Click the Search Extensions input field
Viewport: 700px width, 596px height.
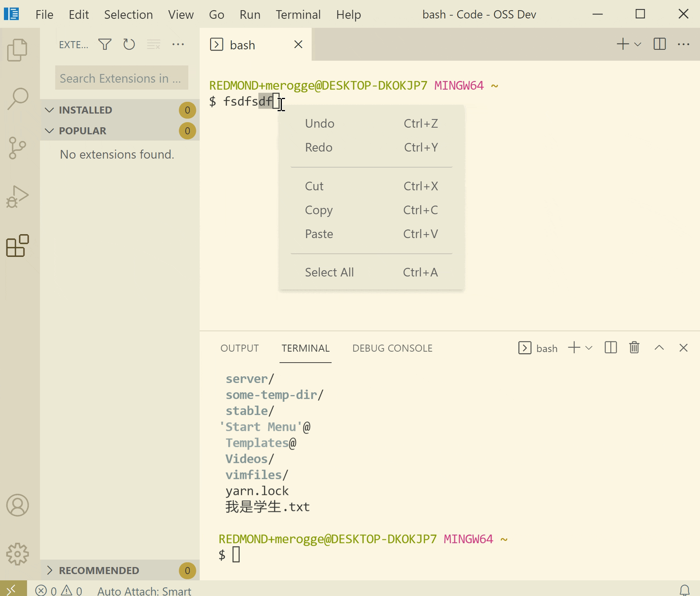coord(121,78)
